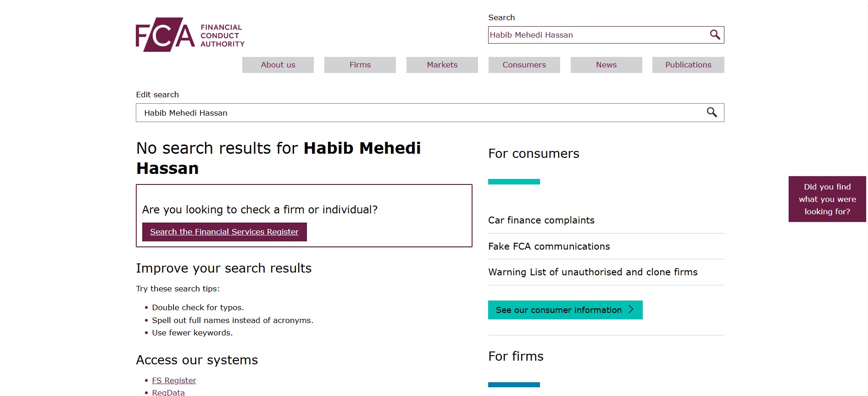Click the FCA logo
The height and width of the screenshot is (396, 868).
tap(190, 35)
